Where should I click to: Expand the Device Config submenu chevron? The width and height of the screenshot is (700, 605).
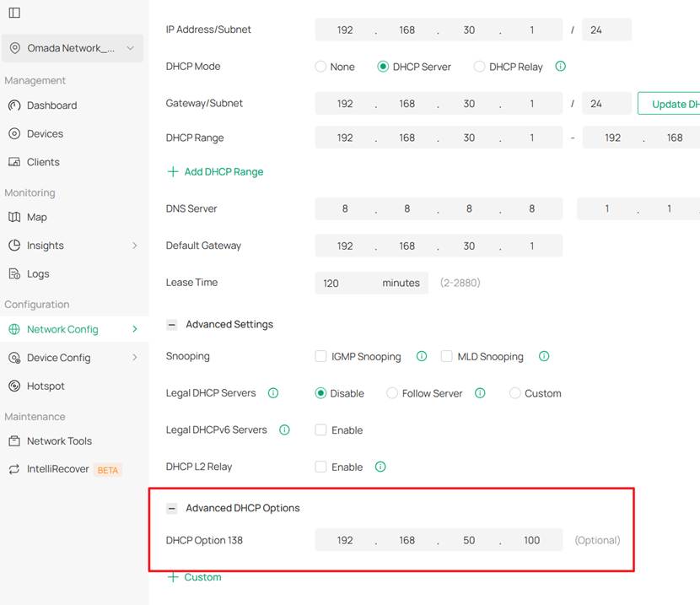(x=135, y=357)
